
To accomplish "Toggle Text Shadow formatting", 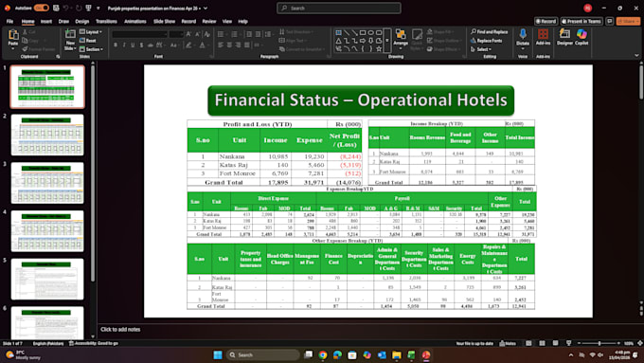I will pyautogui.click(x=141, y=45).
